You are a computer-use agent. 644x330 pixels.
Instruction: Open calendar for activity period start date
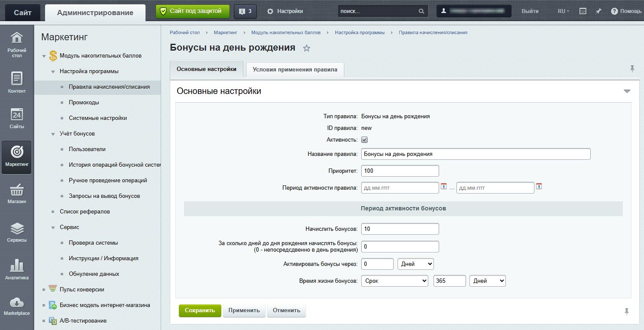[x=443, y=187]
